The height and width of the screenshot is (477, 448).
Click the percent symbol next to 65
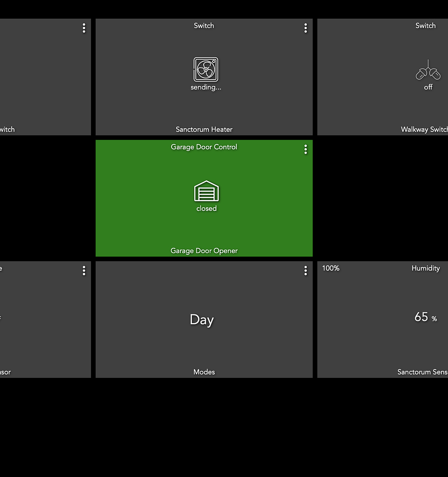click(x=434, y=319)
